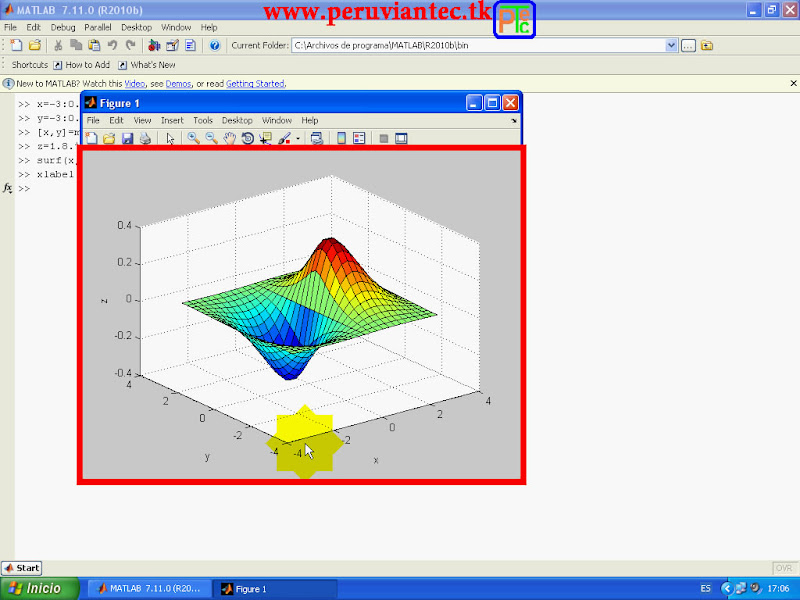800x600 pixels.
Task: Activate the Pan hand tool
Action: point(230,138)
